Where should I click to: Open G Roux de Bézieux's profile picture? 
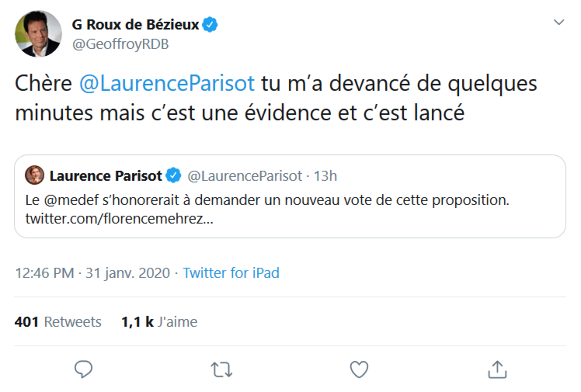point(39,34)
